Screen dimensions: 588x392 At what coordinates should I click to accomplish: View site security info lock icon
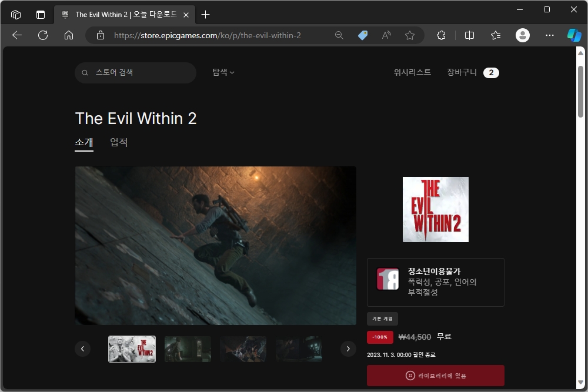[101, 35]
